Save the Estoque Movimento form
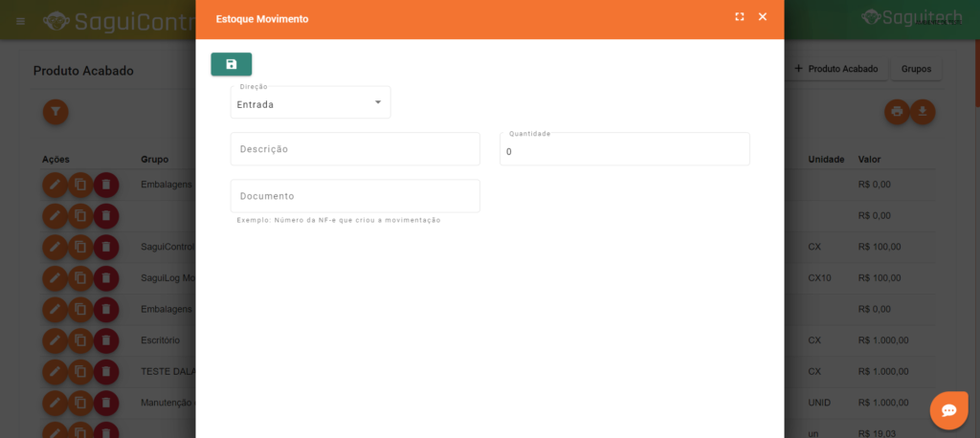Image resolution: width=980 pixels, height=438 pixels. [231, 64]
